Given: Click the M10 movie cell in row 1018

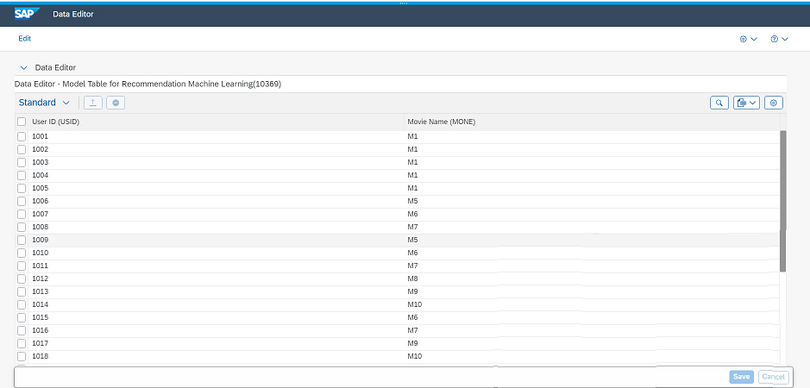Looking at the screenshot, I should tap(414, 356).
